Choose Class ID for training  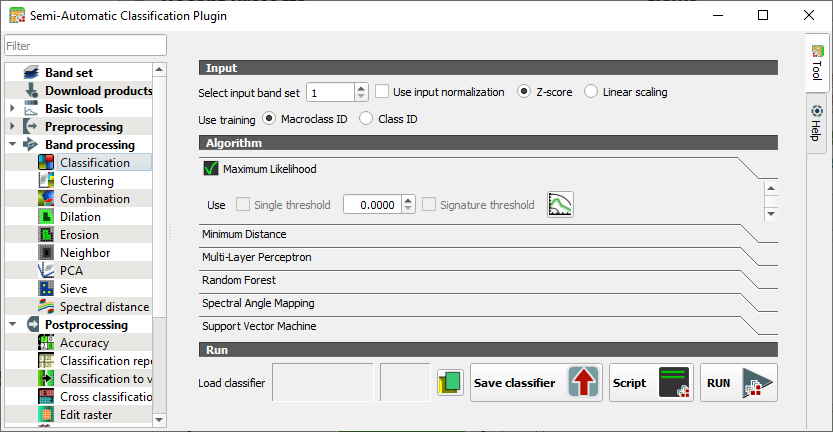coord(365,119)
